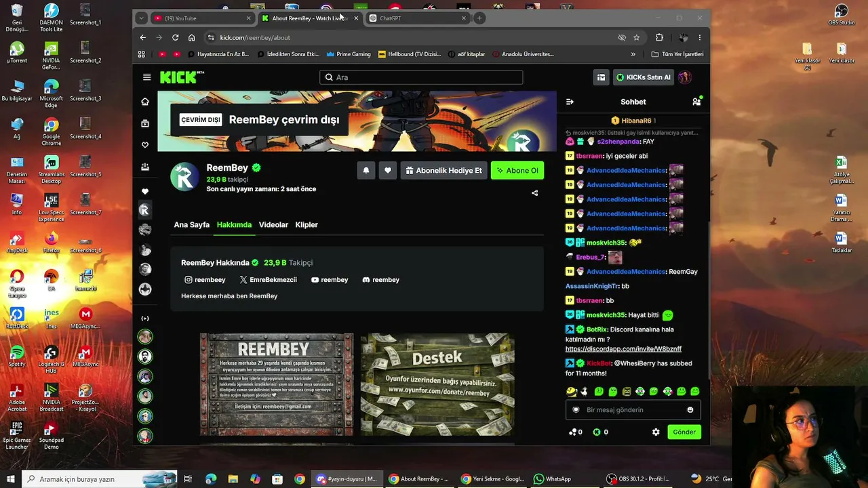Open the Epic Games Launcher desktop icon
This screenshot has height=488, width=868.
tap(17, 434)
